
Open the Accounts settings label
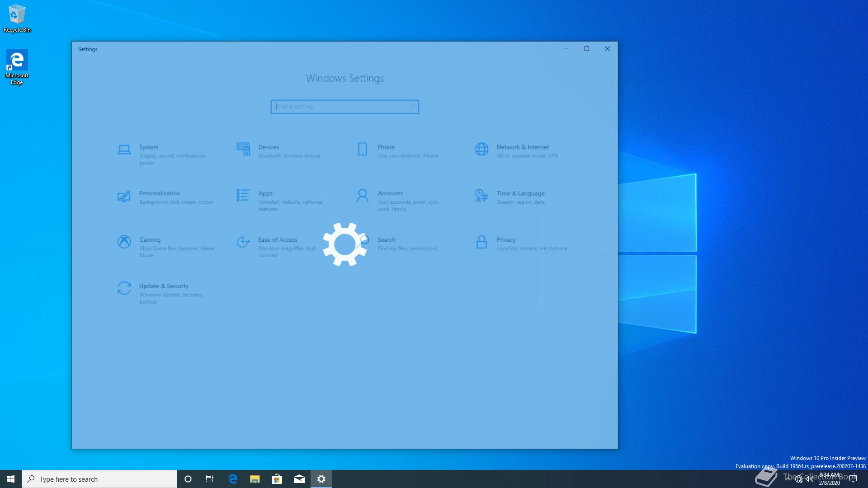[390, 193]
